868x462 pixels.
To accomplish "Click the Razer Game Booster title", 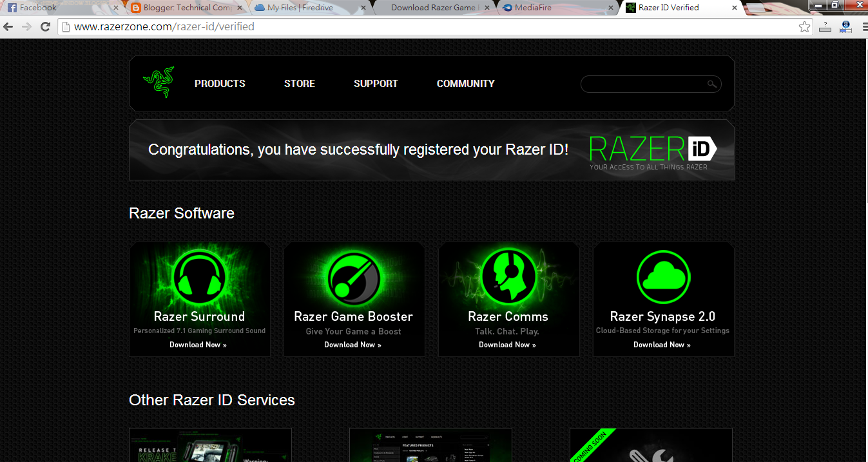I will point(353,316).
